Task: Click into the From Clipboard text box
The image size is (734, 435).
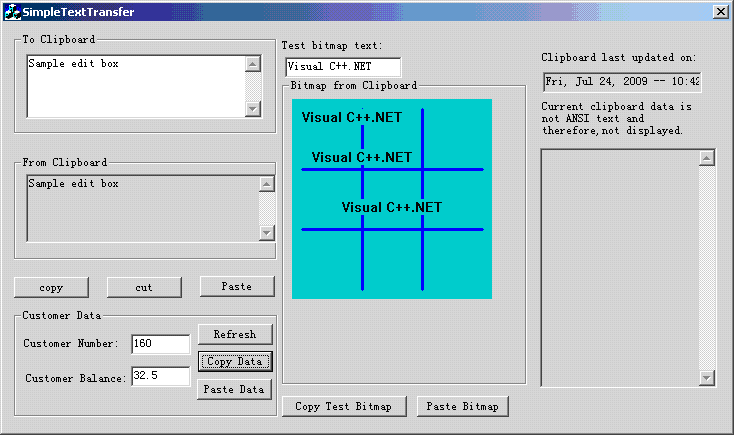Action: pos(143,209)
